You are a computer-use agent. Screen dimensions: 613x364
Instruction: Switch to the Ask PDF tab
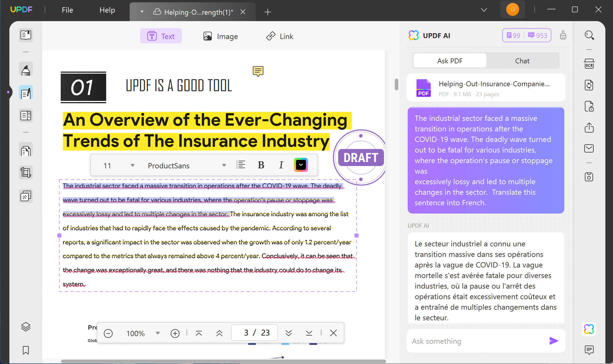pyautogui.click(x=450, y=61)
